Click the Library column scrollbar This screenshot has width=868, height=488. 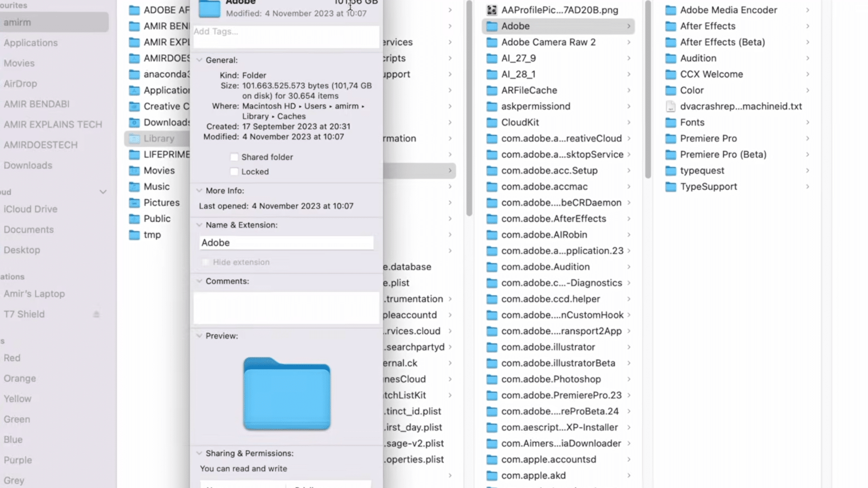pyautogui.click(x=469, y=108)
